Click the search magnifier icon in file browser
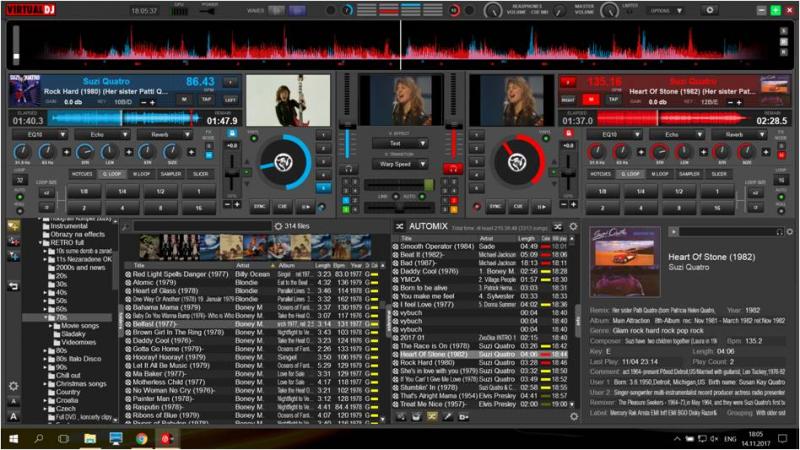This screenshot has height=450, width=800. pyautogui.click(x=126, y=227)
